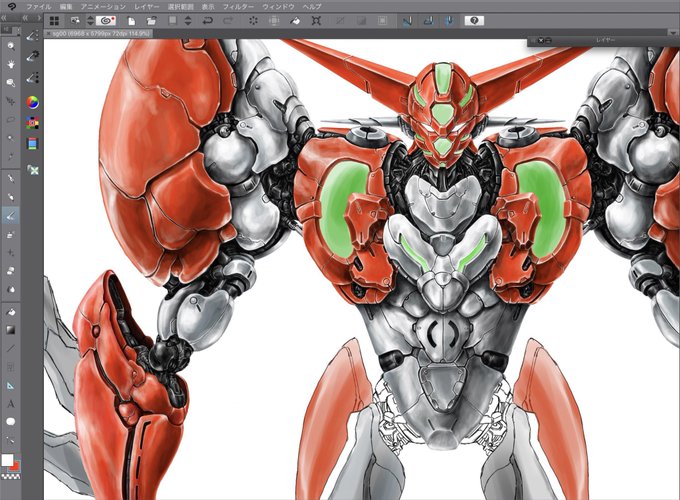Viewport: 680px width, 500px height.
Task: Open the Color wheel palette icon
Action: [x=33, y=102]
